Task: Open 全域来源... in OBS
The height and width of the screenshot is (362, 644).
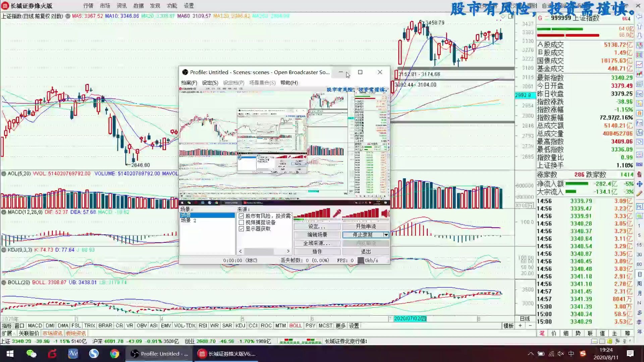Action: click(317, 243)
